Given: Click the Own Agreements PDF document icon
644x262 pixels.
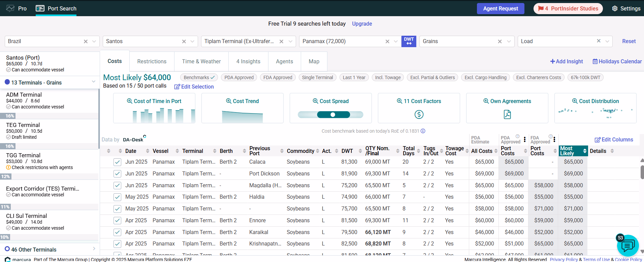Looking at the screenshot, I should pyautogui.click(x=507, y=114).
